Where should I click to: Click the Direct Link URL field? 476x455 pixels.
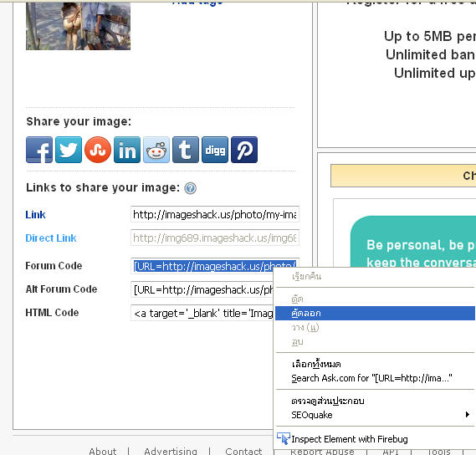click(x=215, y=238)
